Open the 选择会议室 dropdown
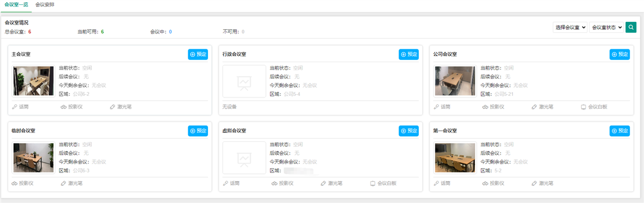 570,27
